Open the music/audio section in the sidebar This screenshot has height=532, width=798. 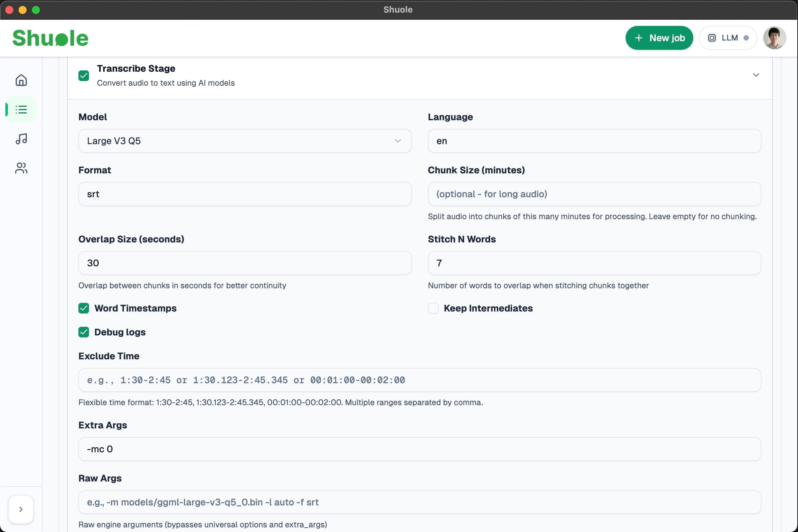21,139
